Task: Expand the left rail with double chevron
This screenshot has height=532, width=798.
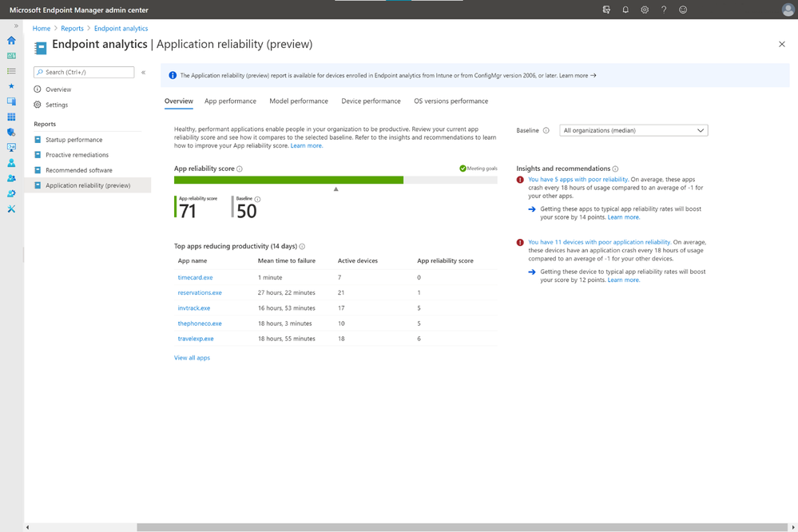Action: point(16,26)
